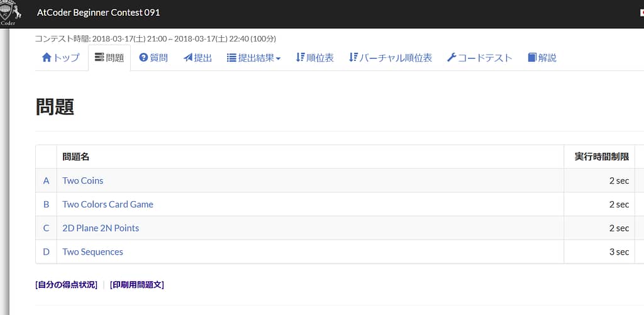Click the sort icon beside バーチャル順位表
The height and width of the screenshot is (315, 644).
tap(353, 57)
